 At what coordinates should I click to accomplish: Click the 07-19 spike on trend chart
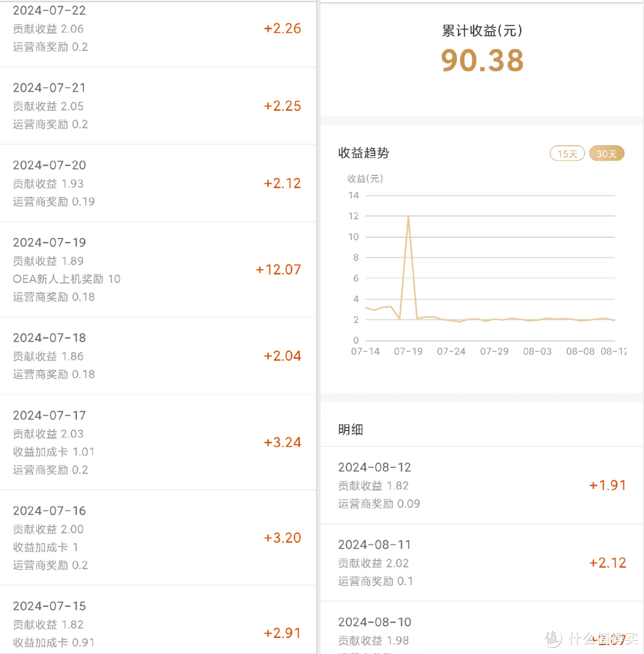tap(408, 216)
